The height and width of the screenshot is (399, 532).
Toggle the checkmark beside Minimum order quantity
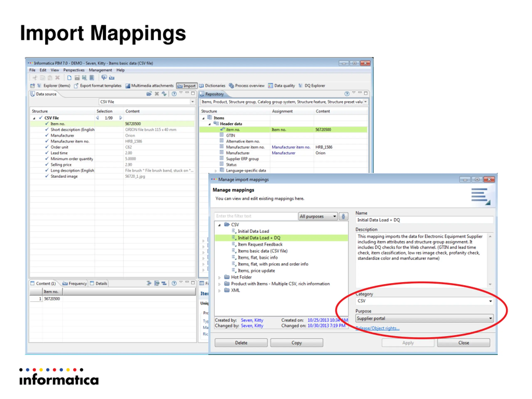pos(47,159)
